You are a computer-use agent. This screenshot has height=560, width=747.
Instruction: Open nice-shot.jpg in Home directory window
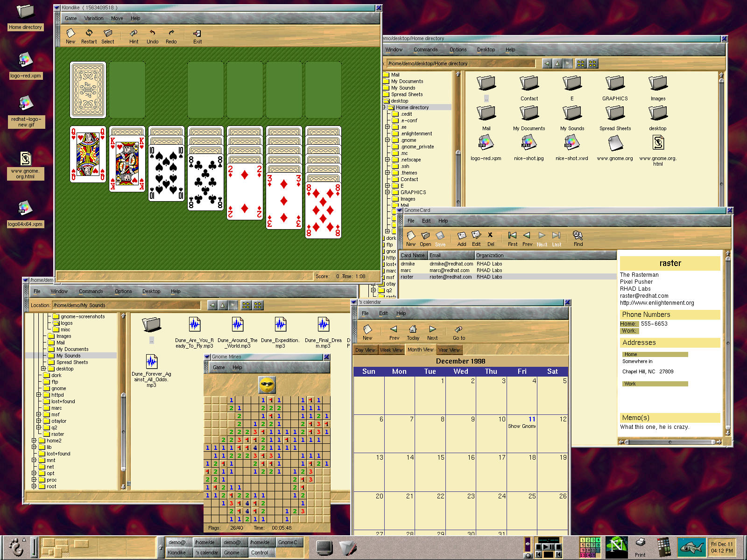point(529,143)
